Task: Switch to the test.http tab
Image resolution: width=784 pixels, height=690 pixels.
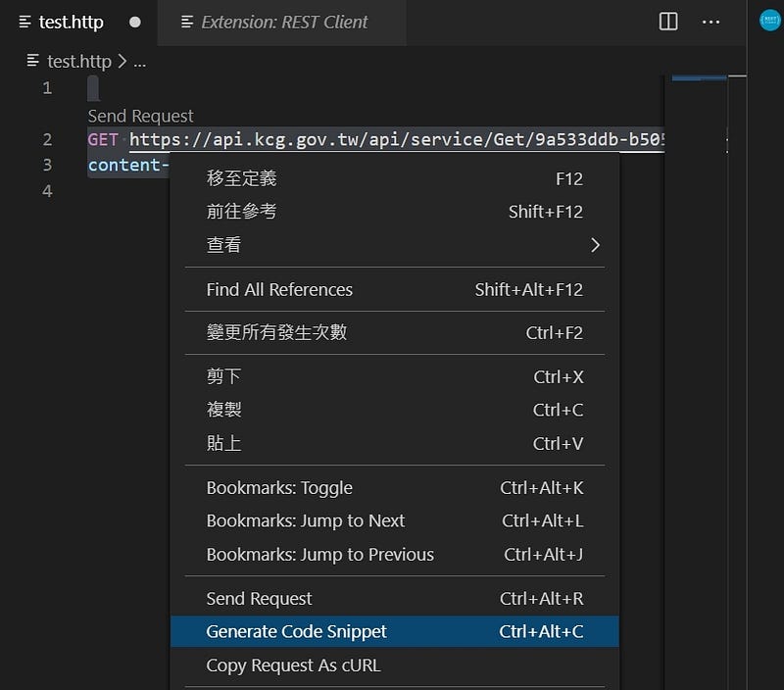Action: (x=70, y=22)
